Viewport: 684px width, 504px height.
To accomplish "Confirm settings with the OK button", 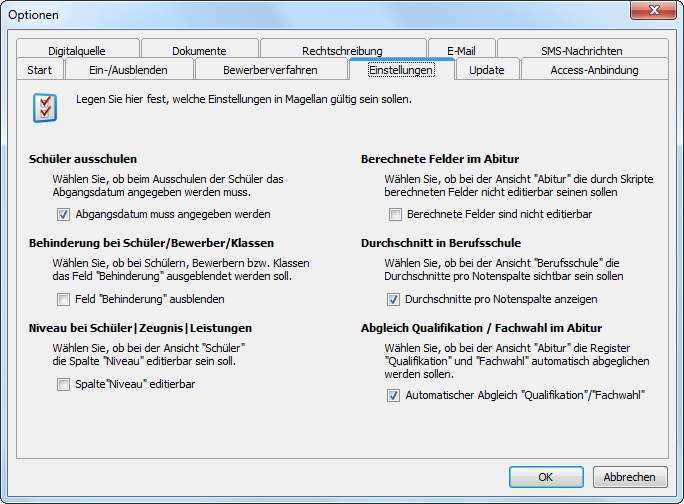I will pos(546,477).
